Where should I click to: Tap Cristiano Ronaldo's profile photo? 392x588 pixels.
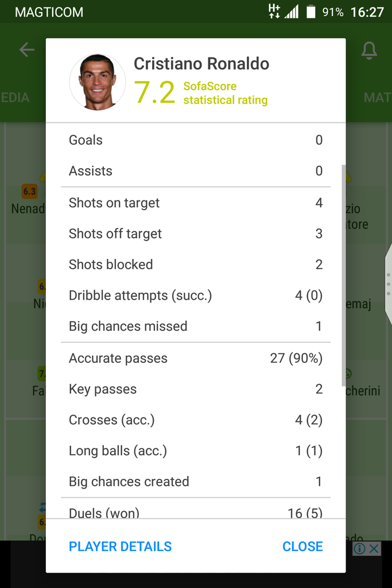click(97, 82)
